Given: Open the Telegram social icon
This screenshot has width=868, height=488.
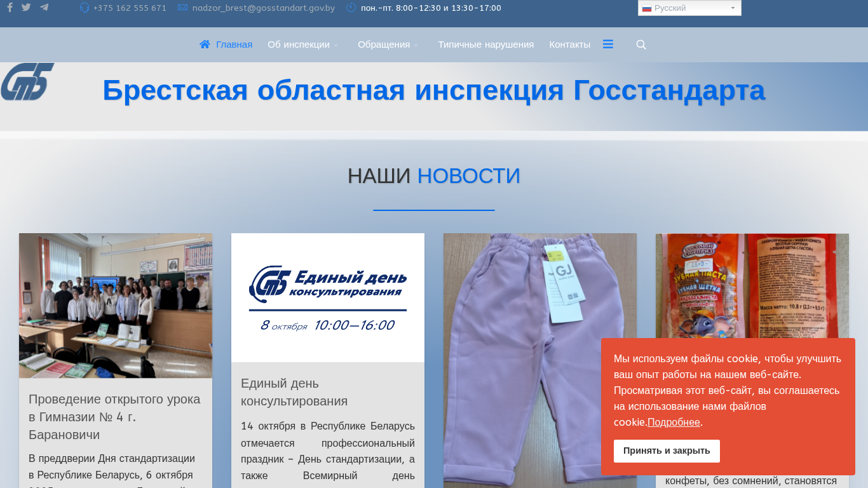Looking at the screenshot, I should [x=44, y=8].
